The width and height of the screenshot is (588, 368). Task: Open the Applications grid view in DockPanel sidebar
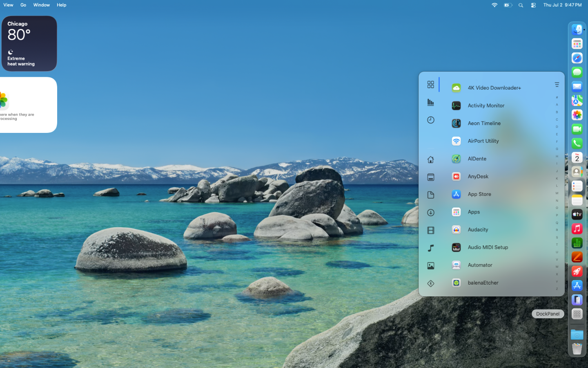click(430, 85)
